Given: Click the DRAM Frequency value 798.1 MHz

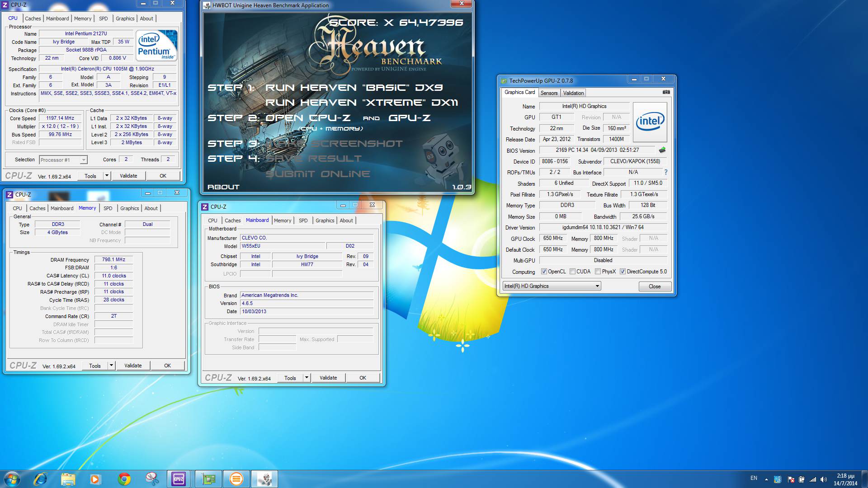Looking at the screenshot, I should (113, 259).
